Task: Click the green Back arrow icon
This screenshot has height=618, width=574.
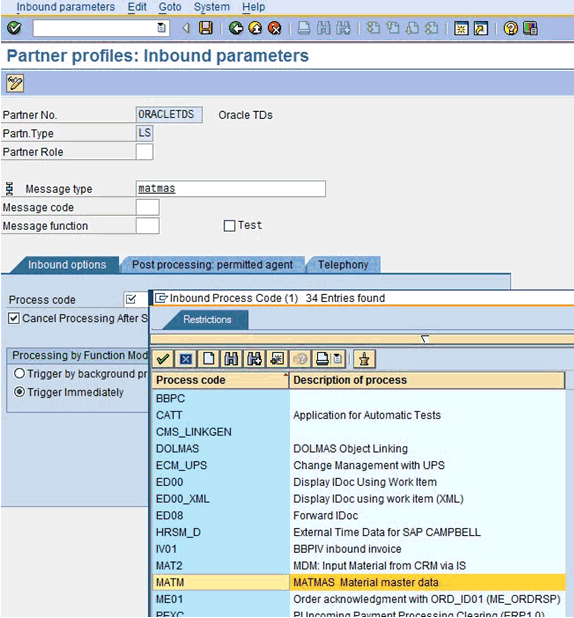Action: click(x=236, y=28)
